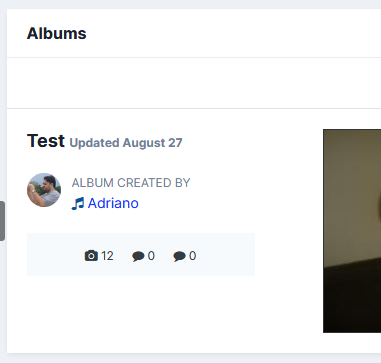Image resolution: width=381 pixels, height=363 pixels.
Task: Open the album cover photo thumbnail
Action: (352, 231)
